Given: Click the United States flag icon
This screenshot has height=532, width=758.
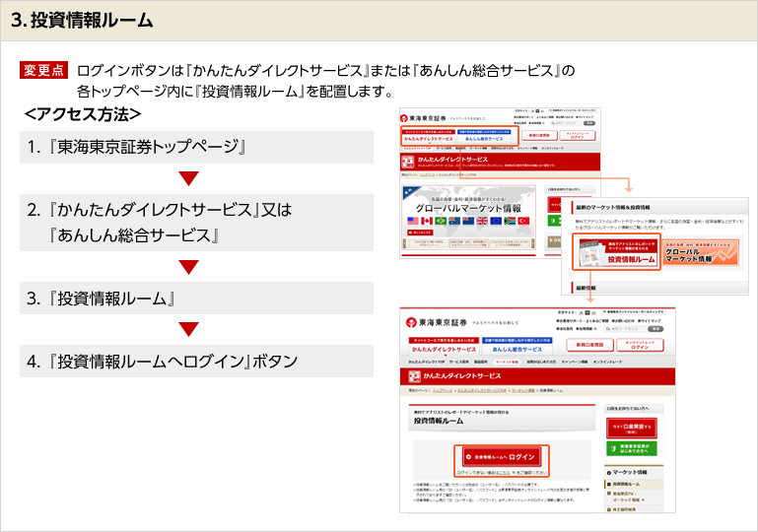Looking at the screenshot, I should pos(412,221).
